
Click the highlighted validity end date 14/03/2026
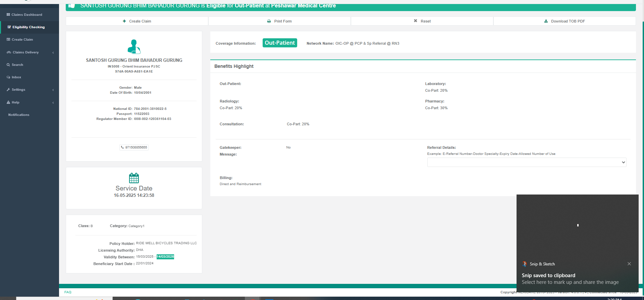pos(165,257)
